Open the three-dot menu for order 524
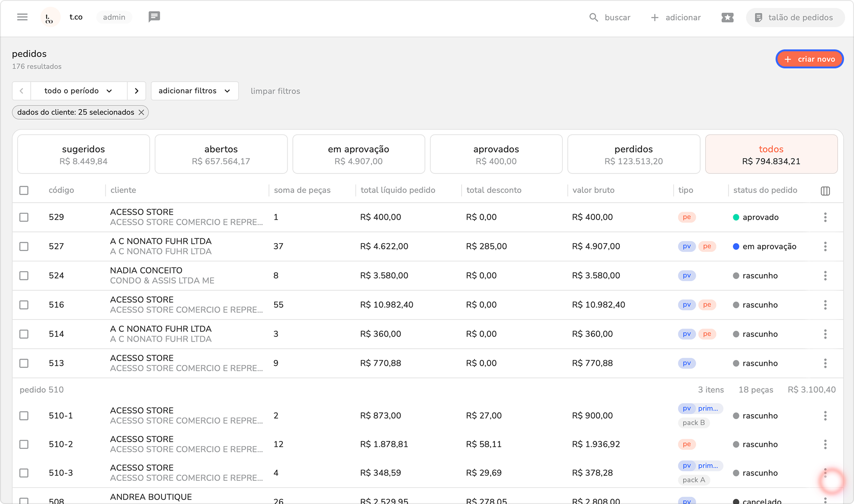 click(825, 276)
